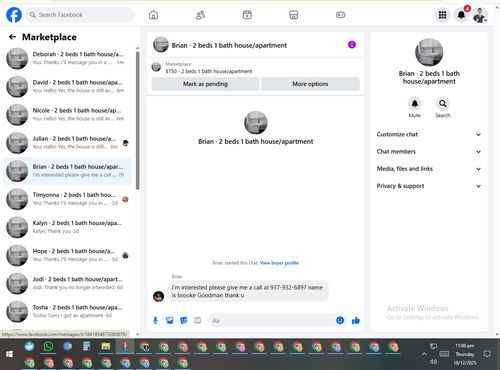Click the Search Facebook field

click(x=80, y=15)
